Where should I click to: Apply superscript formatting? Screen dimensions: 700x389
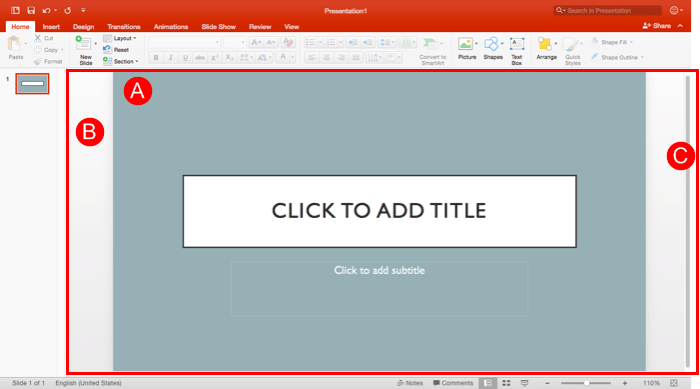(215, 57)
